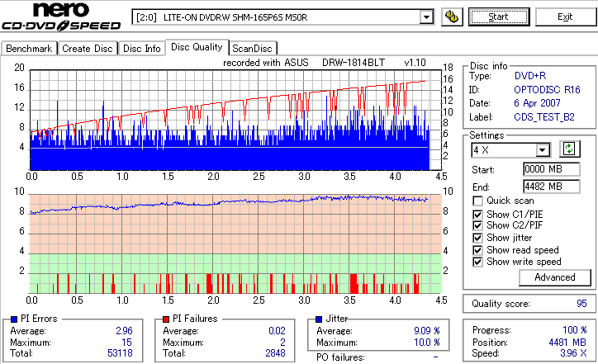Image resolution: width=598 pixels, height=364 pixels.
Task: Click the Nero CD-DVD Speed logo
Action: click(x=61, y=16)
